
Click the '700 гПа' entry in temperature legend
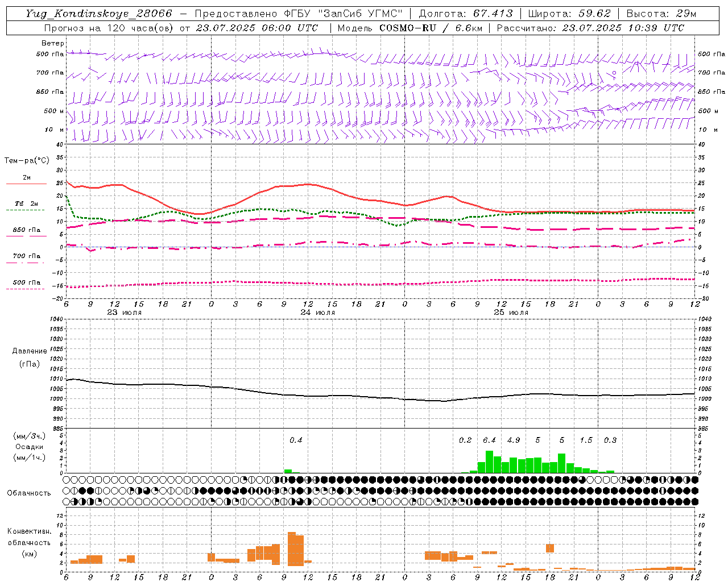click(27, 256)
